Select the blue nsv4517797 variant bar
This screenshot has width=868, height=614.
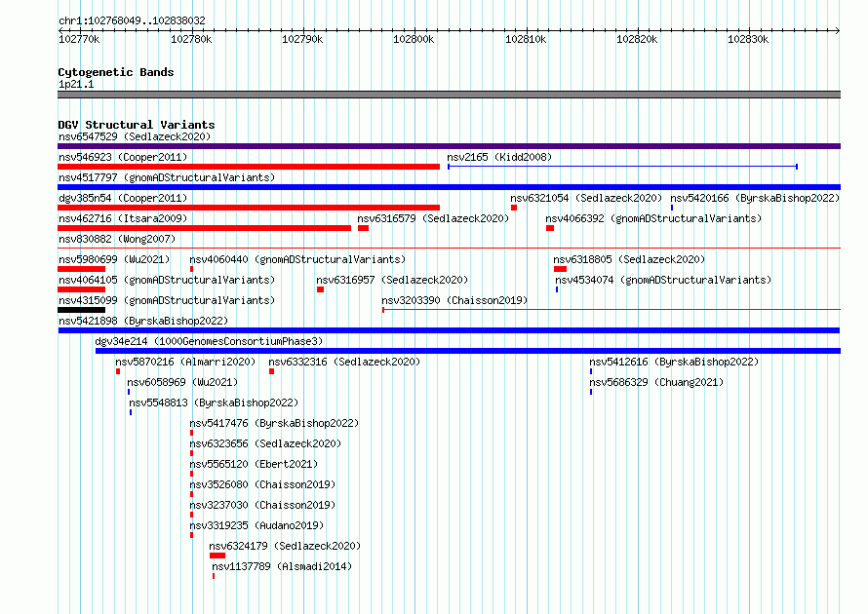click(449, 187)
